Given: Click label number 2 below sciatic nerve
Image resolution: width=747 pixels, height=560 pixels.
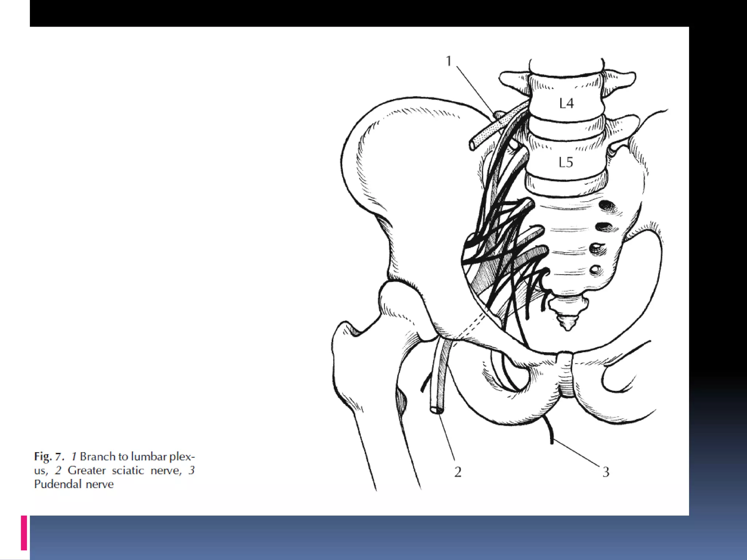Looking at the screenshot, I should [x=458, y=472].
